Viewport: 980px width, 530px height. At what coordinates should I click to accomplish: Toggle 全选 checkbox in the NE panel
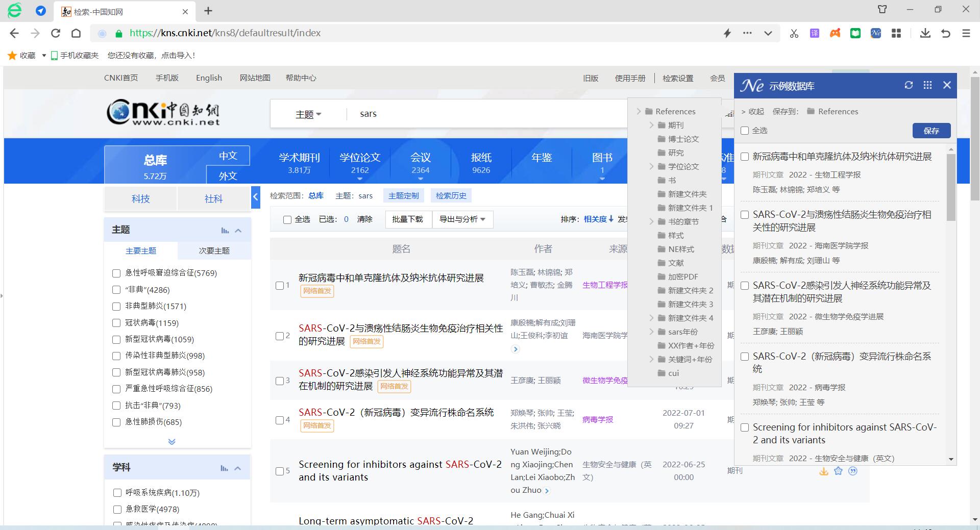coord(745,131)
